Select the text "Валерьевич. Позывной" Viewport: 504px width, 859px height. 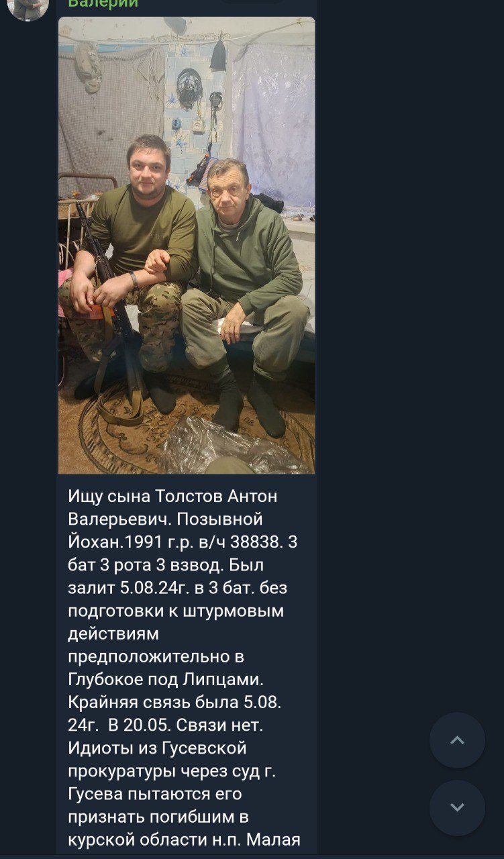(x=165, y=519)
